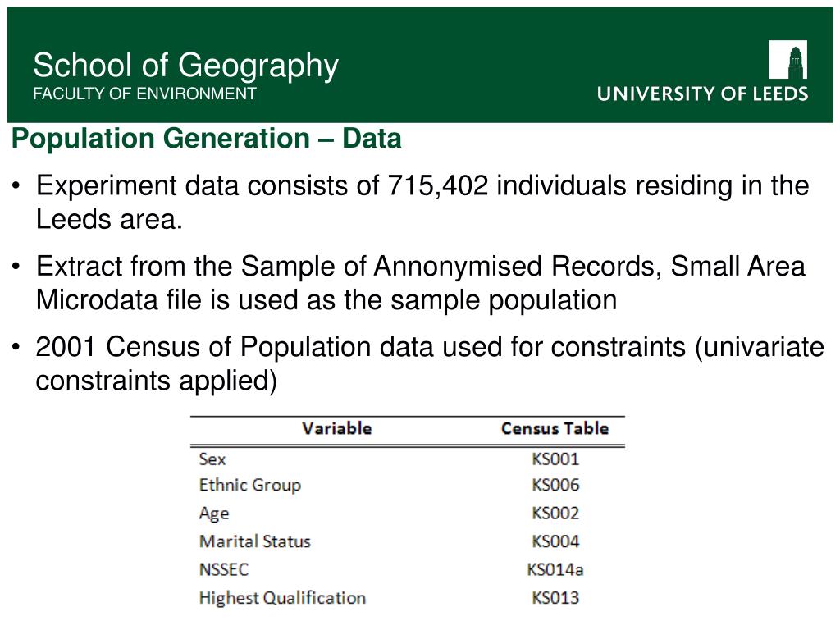This screenshot has width=840, height=630.
Task: Select the 'KS013' table cell
Action: point(555,598)
